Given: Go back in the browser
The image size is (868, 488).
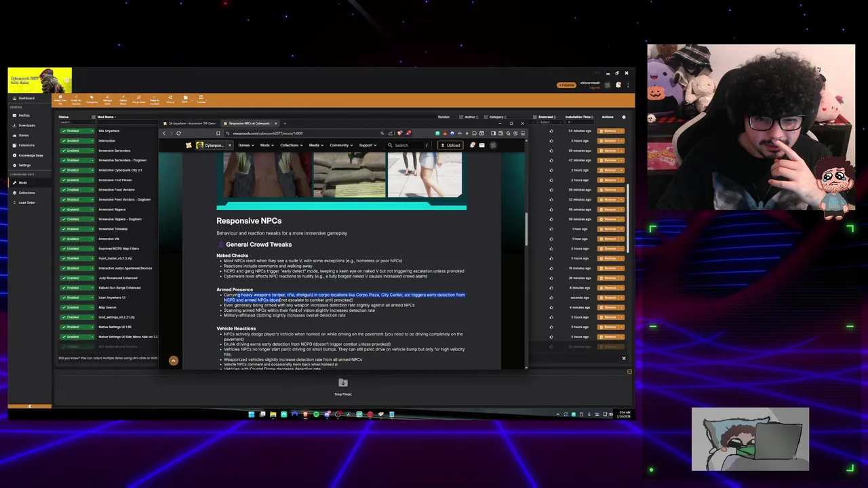Looking at the screenshot, I should tap(163, 134).
